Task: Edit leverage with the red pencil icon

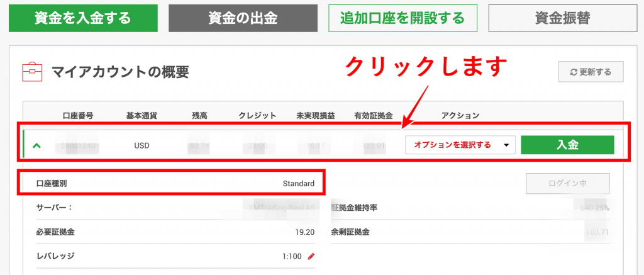Action: pyautogui.click(x=311, y=256)
